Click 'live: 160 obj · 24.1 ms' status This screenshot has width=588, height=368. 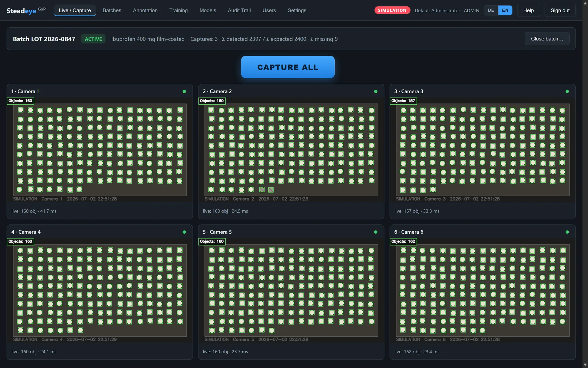34,352
